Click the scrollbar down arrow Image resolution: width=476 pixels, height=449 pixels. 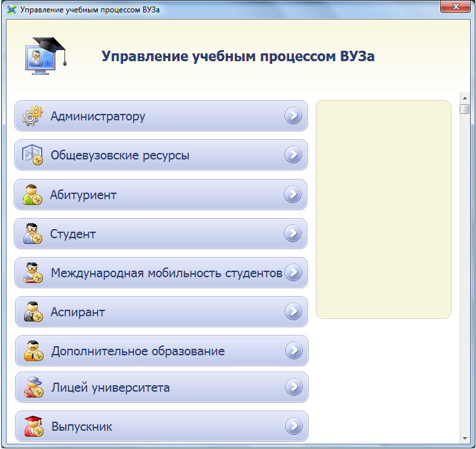(x=465, y=439)
